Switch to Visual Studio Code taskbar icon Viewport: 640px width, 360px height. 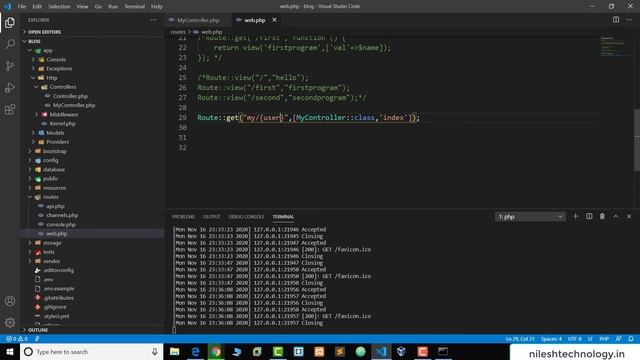pos(381,351)
